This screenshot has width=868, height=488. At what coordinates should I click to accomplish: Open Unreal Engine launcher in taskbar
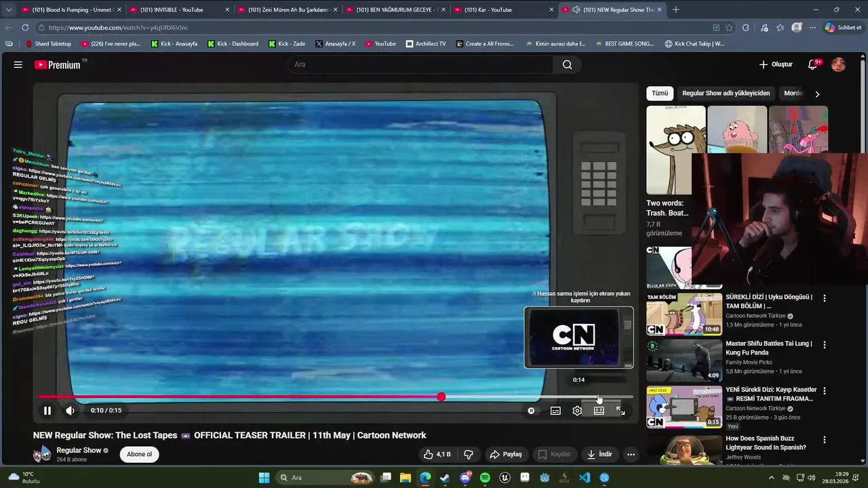505,478
